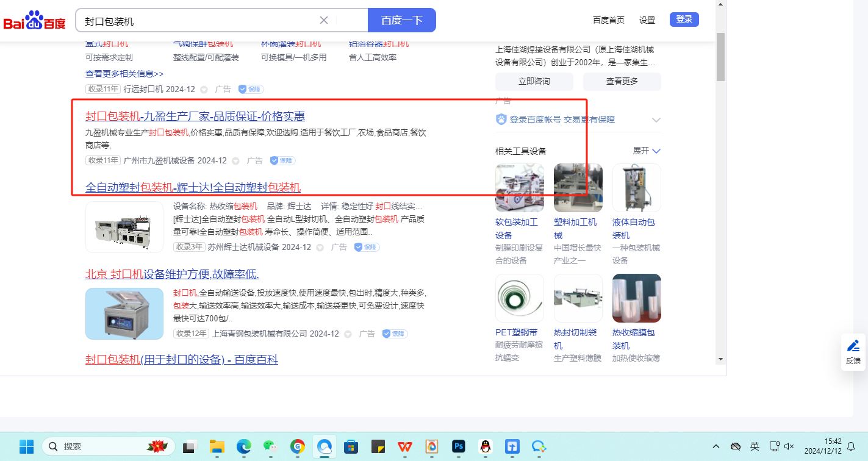This screenshot has height=461, width=868.
Task: Expand the 登录百度帐号 chevron
Action: pyautogui.click(x=656, y=120)
